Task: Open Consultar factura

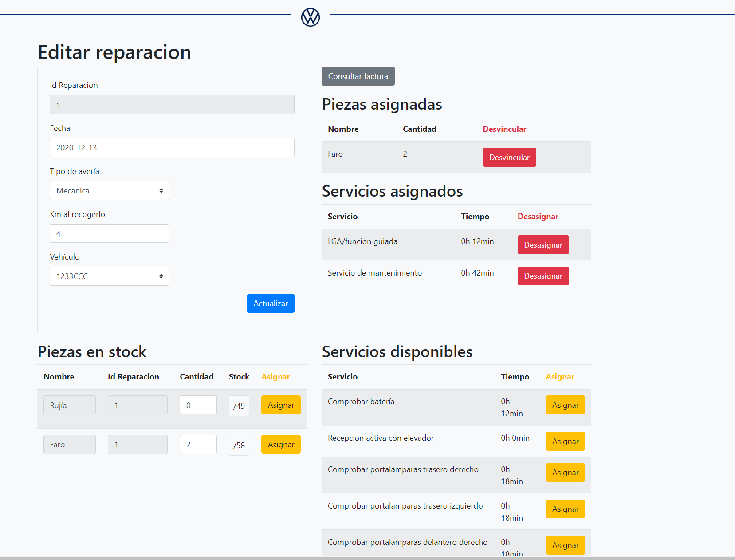Action: [358, 76]
